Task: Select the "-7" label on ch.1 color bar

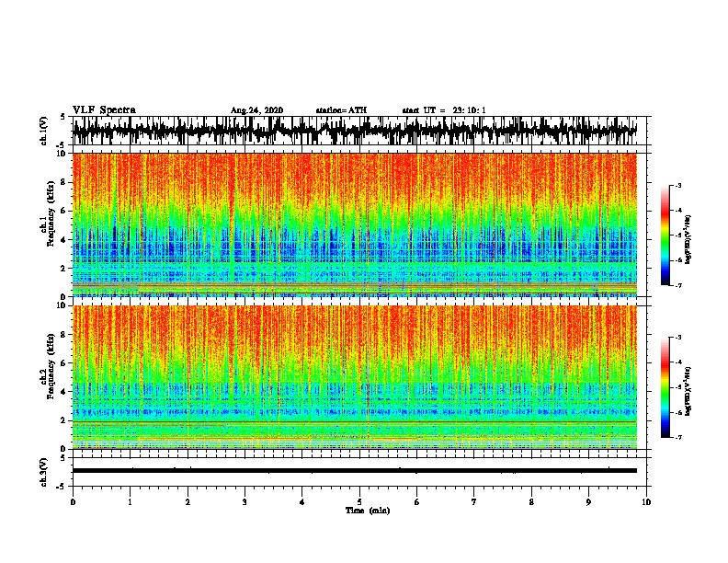Action: (x=678, y=285)
